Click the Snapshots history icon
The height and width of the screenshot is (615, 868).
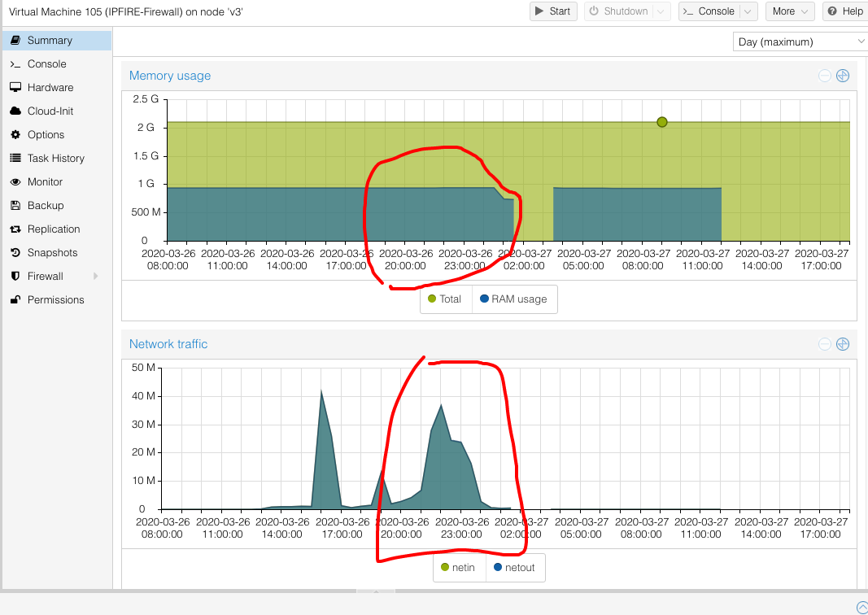[x=15, y=253]
